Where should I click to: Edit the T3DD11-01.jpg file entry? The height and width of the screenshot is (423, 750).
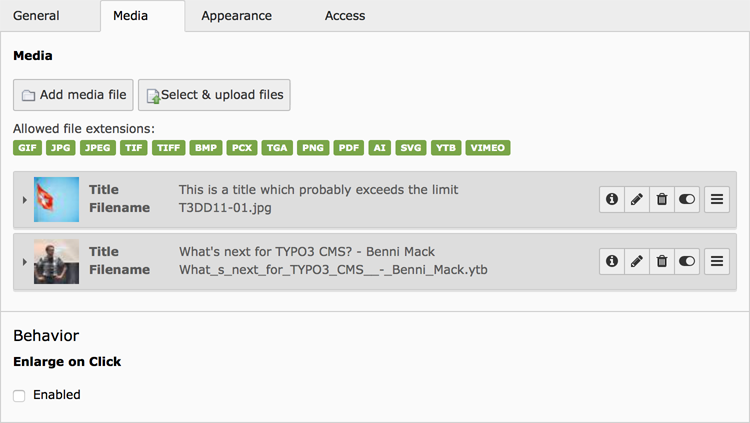[x=636, y=200]
